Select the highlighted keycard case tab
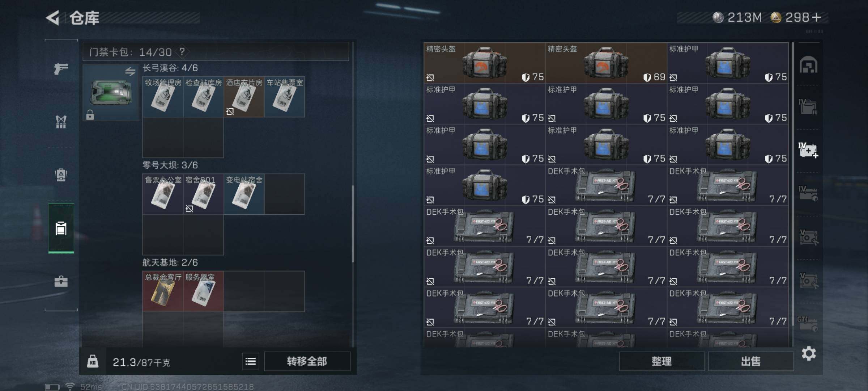The height and width of the screenshot is (391, 868). pyautogui.click(x=61, y=228)
